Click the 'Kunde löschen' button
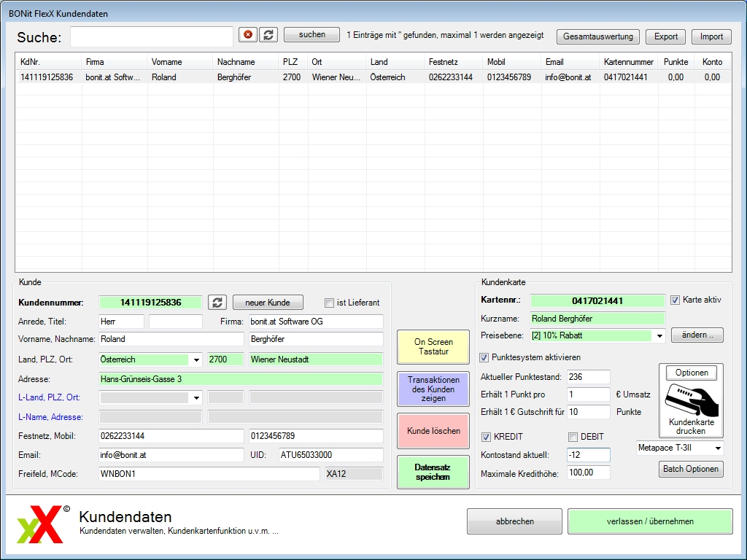Image resolution: width=747 pixels, height=560 pixels. [433, 431]
